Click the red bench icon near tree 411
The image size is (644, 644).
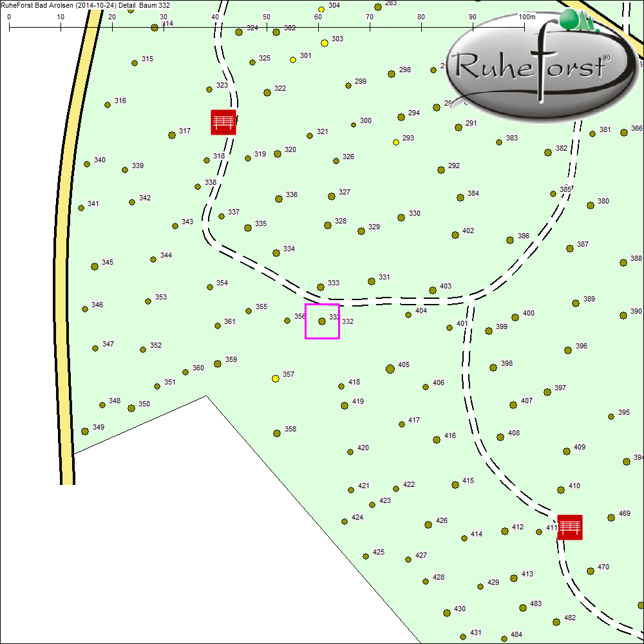click(569, 527)
